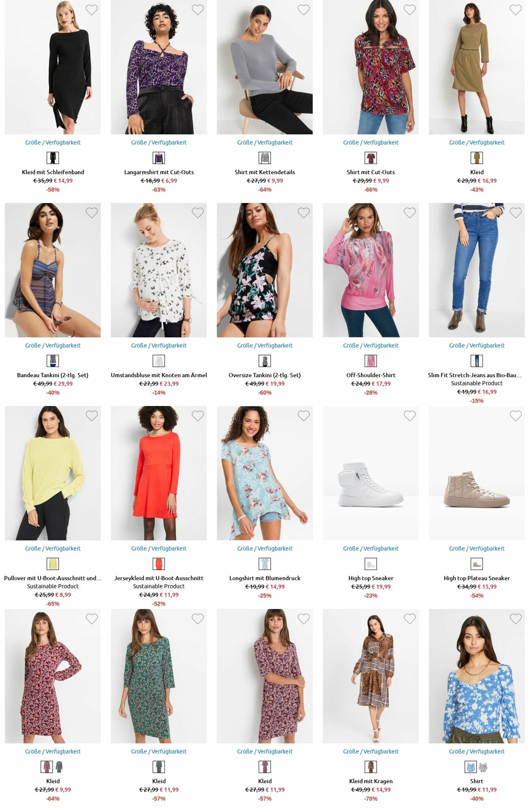Wishlist the yellow Pullover mit U-Boot-Ausschnitt

click(92, 416)
